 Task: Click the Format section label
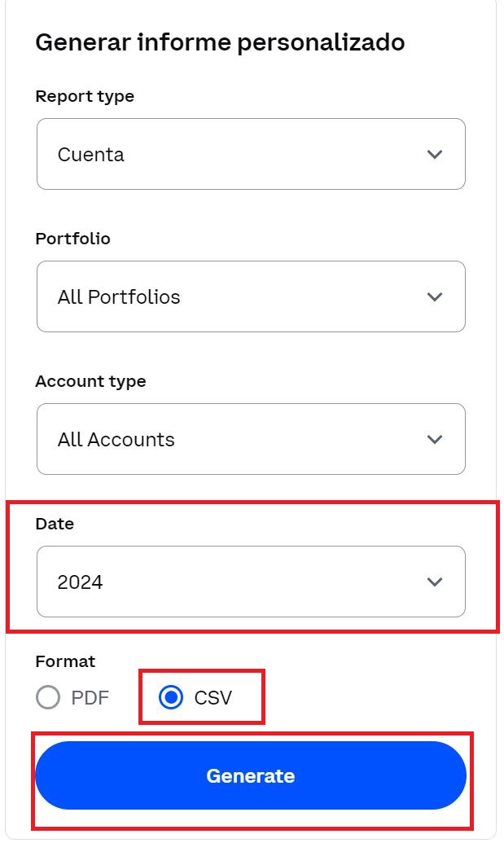[x=65, y=661]
